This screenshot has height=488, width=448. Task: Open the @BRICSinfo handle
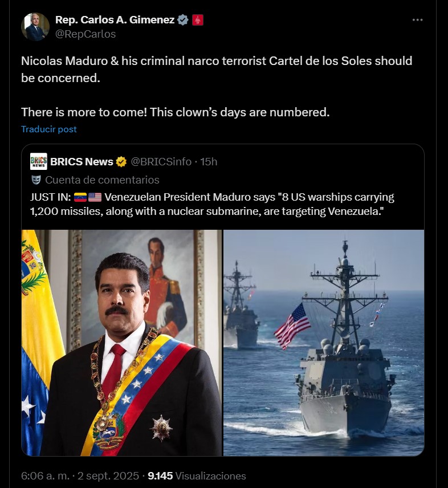161,162
